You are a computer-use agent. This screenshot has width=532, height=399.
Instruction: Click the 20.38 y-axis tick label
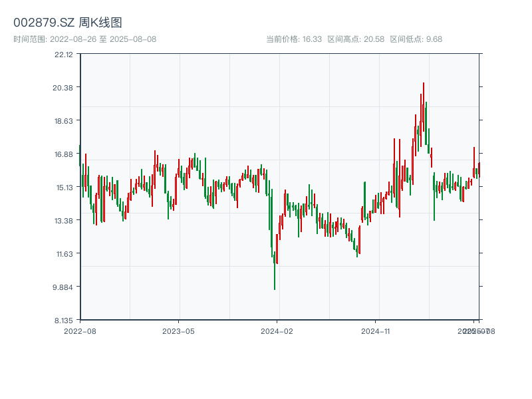(x=64, y=88)
